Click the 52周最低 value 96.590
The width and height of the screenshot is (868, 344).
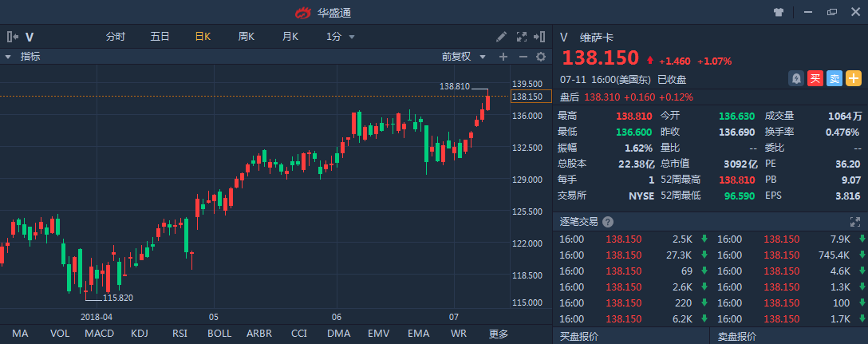[739, 196]
